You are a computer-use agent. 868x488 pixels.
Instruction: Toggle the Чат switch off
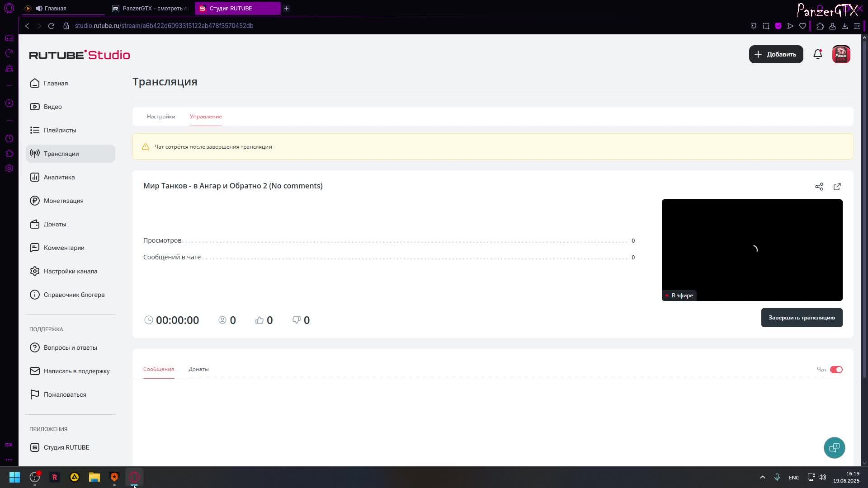836,370
